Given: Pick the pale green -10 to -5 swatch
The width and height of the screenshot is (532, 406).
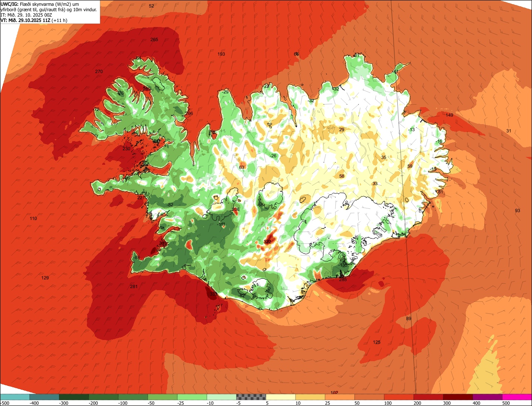Looking at the screenshot, I should click(222, 397).
